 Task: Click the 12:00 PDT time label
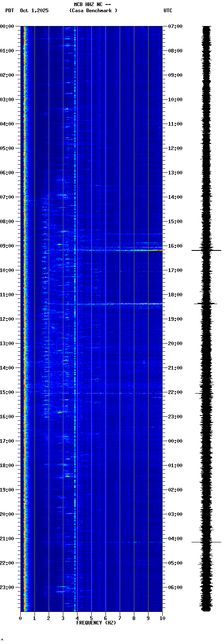7,319
